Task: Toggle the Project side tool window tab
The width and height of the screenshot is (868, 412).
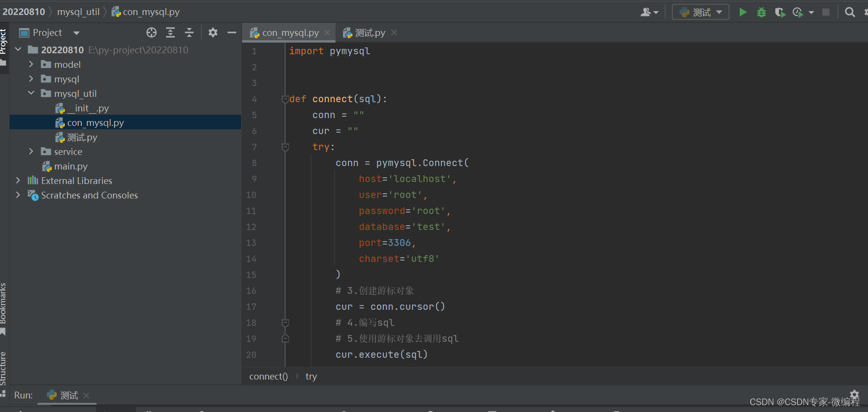Action: [4, 47]
